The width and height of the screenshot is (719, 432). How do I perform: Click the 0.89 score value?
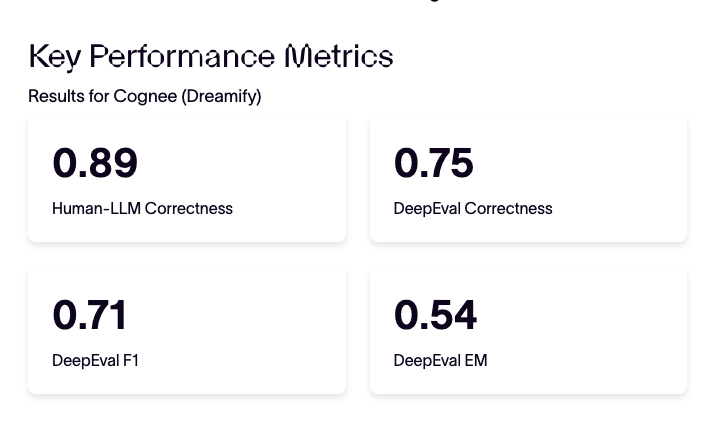tap(95, 163)
